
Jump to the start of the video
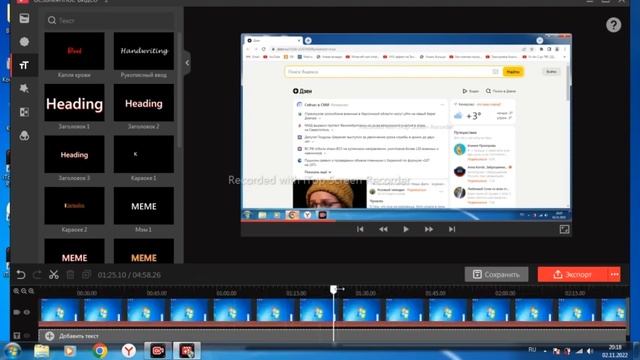pyautogui.click(x=360, y=229)
